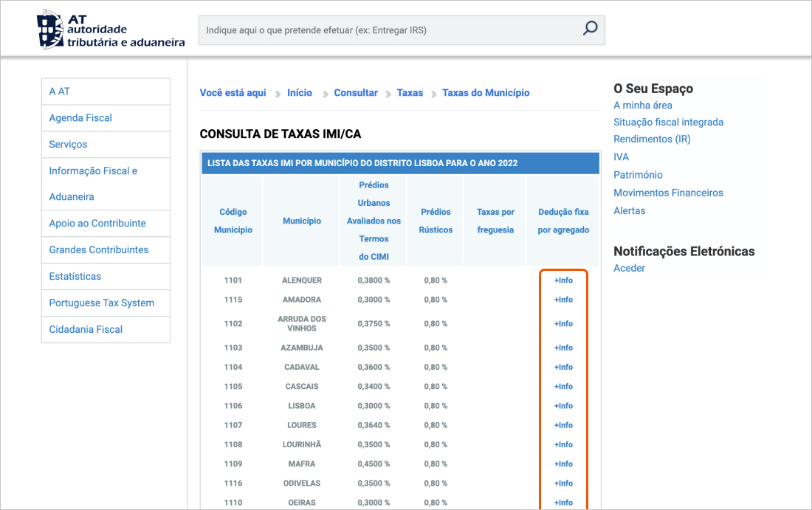
Task: Go to Movimentos Financeiros link
Action: (668, 193)
